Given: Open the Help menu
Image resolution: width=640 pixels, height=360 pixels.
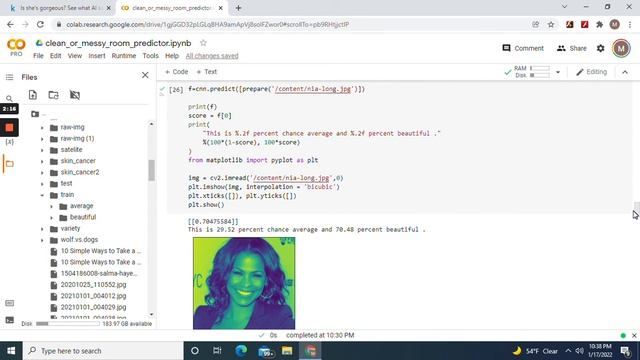Looking at the screenshot, I should pos(172,56).
